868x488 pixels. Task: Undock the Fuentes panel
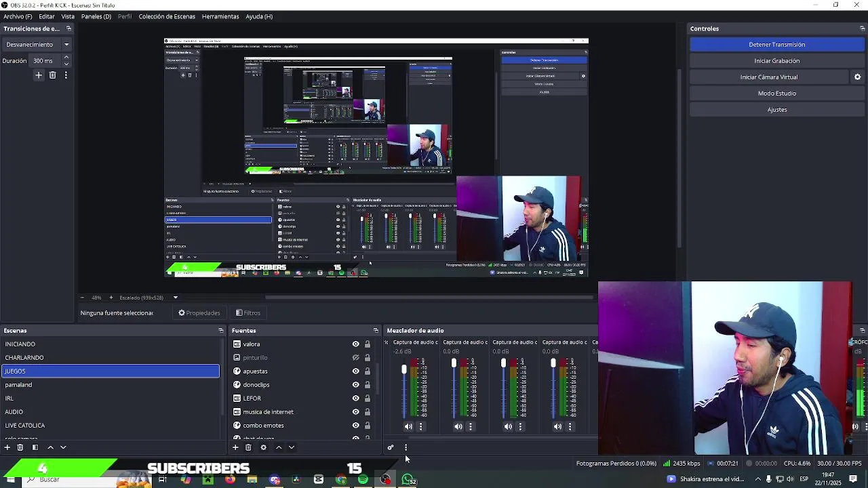click(376, 331)
